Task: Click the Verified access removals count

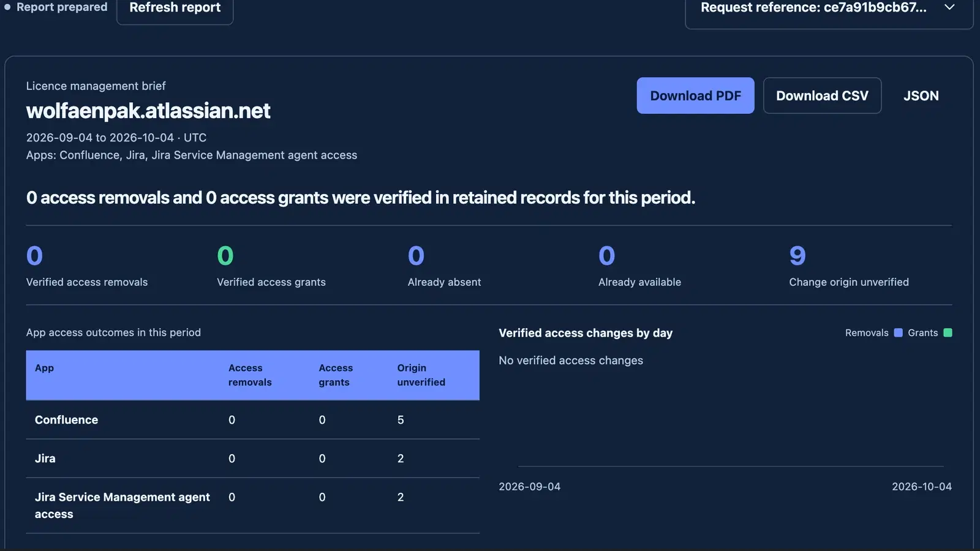Action: click(34, 256)
